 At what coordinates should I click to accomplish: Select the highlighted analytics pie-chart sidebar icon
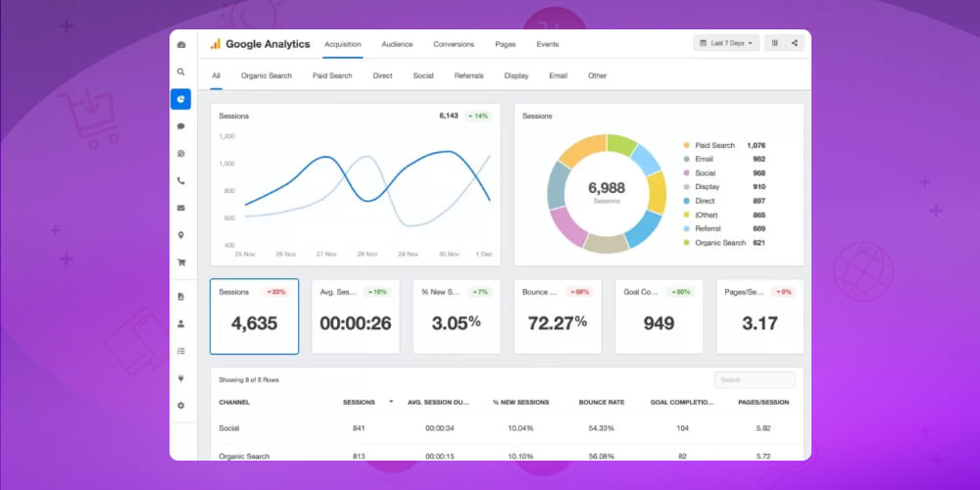pos(180,99)
